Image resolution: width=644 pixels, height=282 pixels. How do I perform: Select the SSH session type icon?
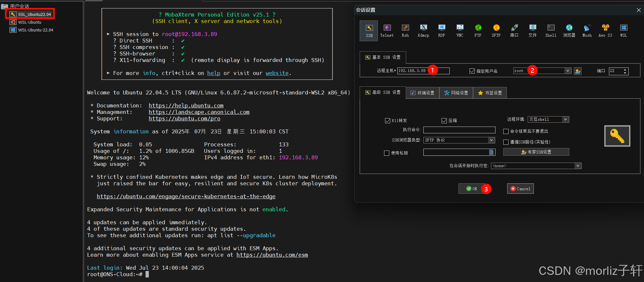coord(369,31)
